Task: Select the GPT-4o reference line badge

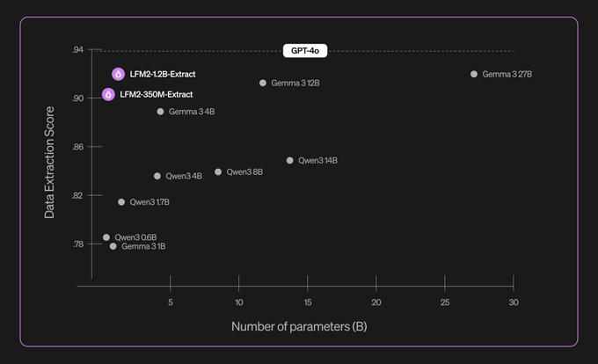Action: (304, 51)
